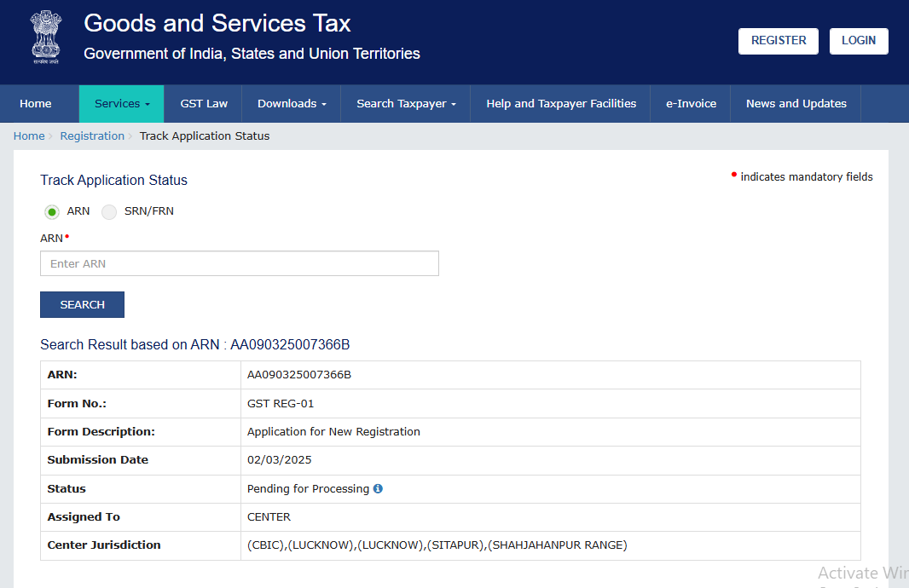This screenshot has height=588, width=909.
Task: Click the Goods and Services Tax title
Action: click(x=217, y=24)
